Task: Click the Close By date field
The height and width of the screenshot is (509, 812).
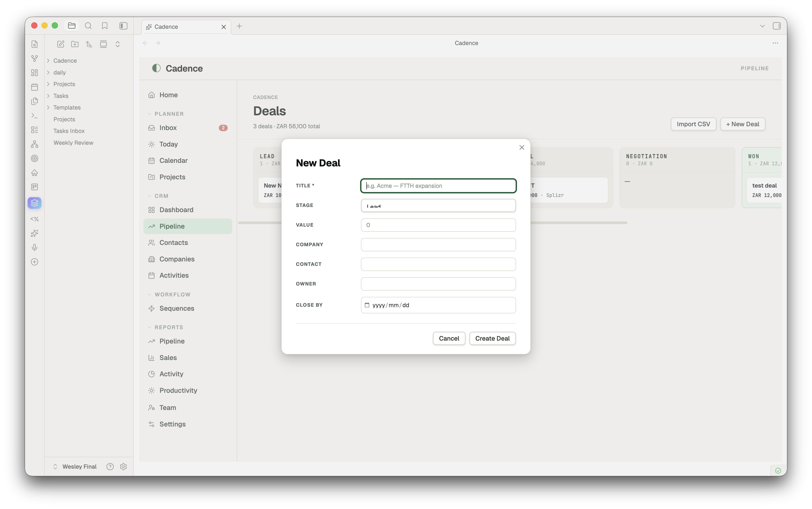Action: tap(438, 305)
